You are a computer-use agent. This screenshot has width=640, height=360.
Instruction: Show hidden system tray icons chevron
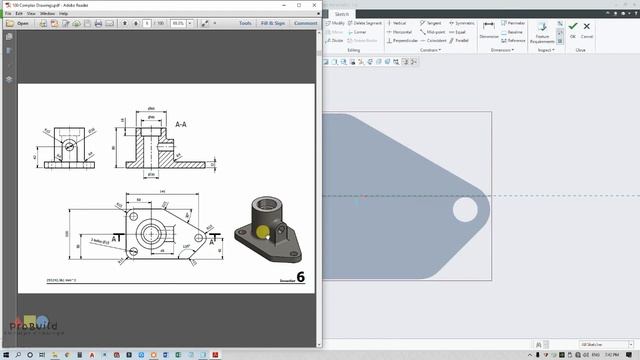pyautogui.click(x=530, y=355)
